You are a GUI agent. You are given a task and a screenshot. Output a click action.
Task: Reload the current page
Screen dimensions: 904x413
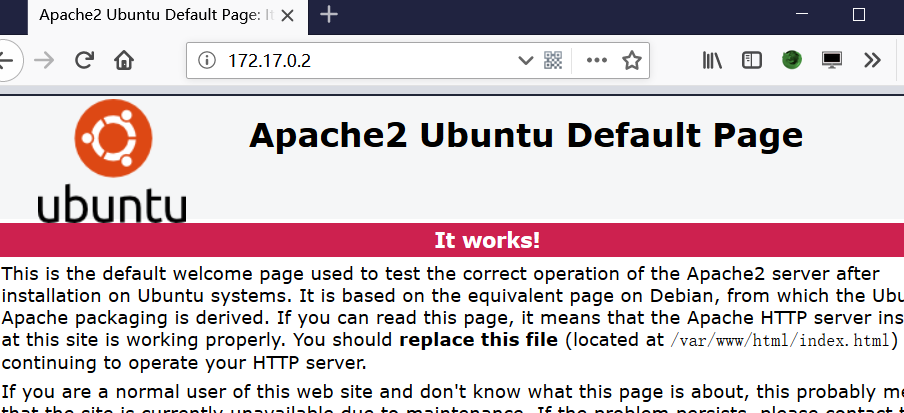click(x=85, y=60)
